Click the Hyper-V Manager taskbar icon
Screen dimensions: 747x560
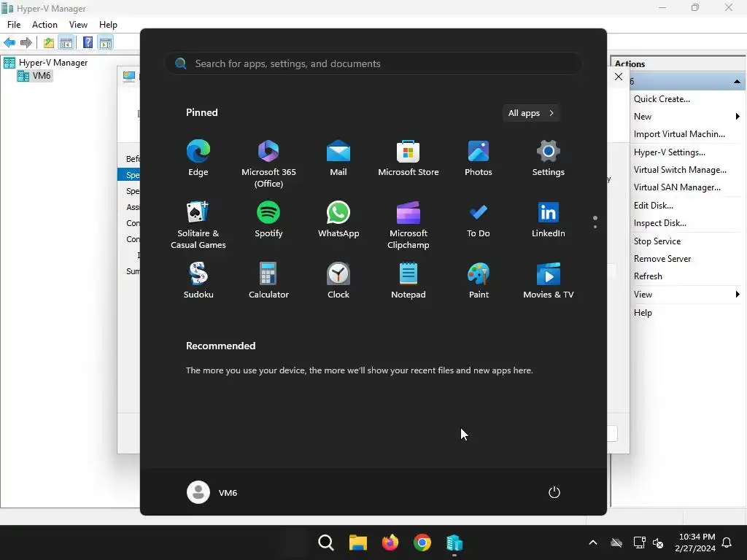(454, 542)
